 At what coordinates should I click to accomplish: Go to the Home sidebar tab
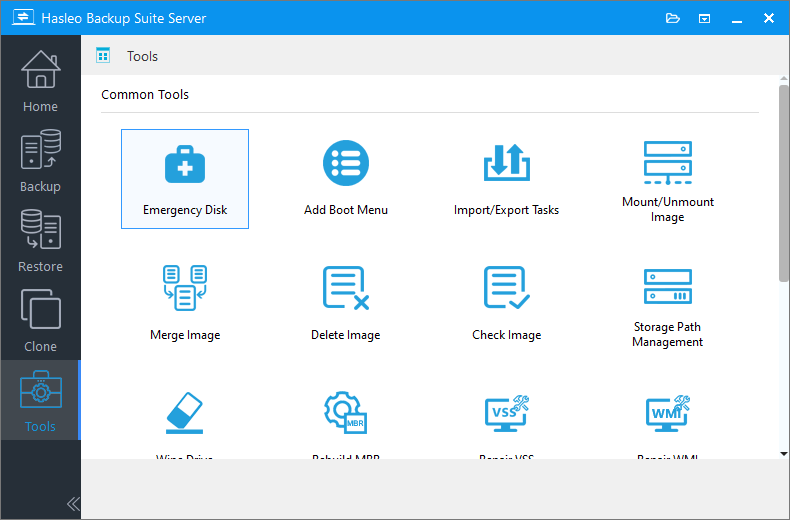coord(40,81)
